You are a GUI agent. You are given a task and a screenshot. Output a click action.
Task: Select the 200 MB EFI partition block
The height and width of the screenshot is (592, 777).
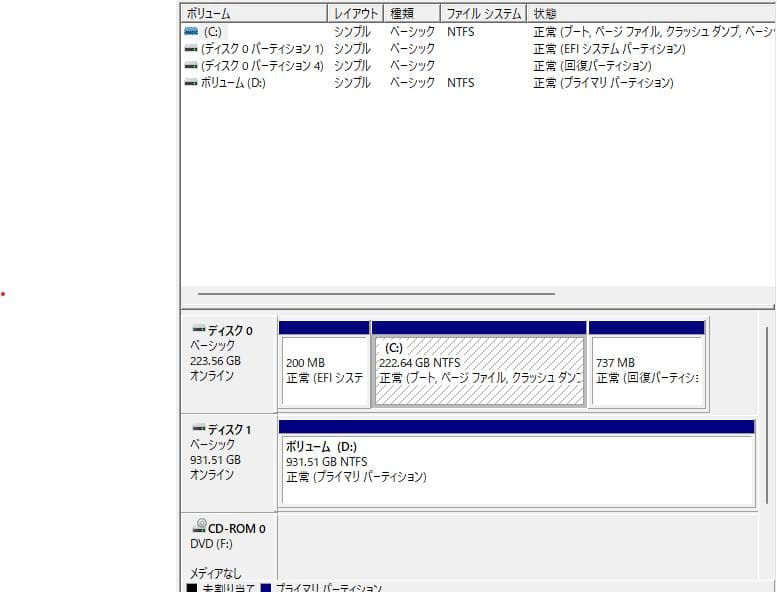pos(324,365)
